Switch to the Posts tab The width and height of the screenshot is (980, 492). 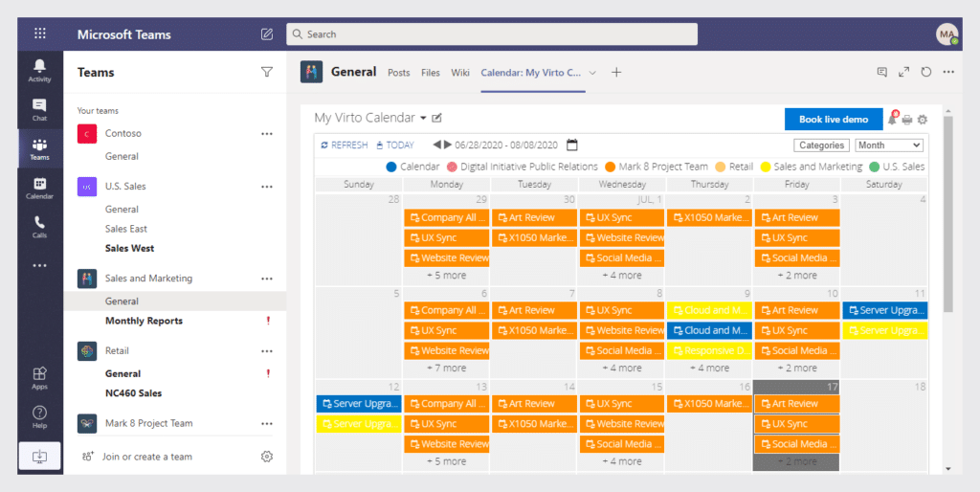click(x=399, y=73)
